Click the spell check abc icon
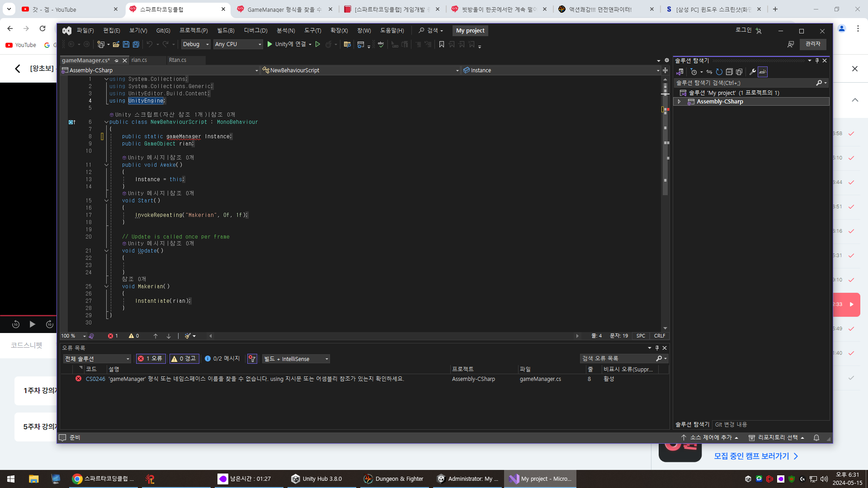This screenshot has height=488, width=868. click(381, 44)
